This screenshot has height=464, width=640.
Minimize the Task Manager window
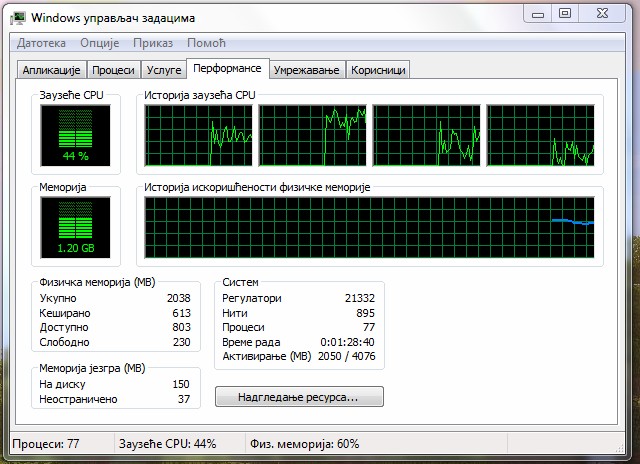click(538, 14)
